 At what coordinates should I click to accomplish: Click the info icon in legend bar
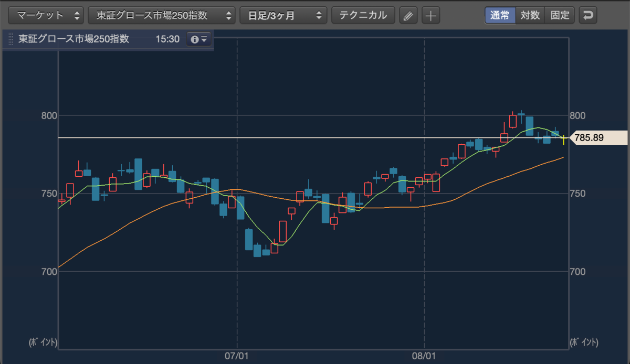click(195, 39)
